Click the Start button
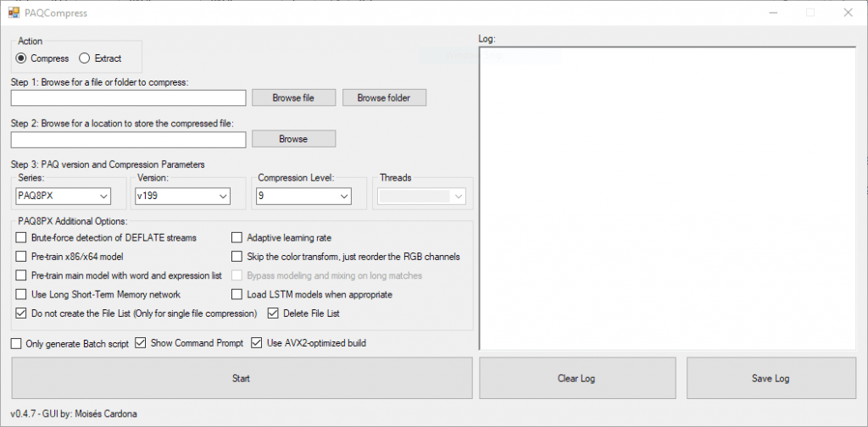Image resolution: width=868 pixels, height=427 pixels. (x=242, y=379)
